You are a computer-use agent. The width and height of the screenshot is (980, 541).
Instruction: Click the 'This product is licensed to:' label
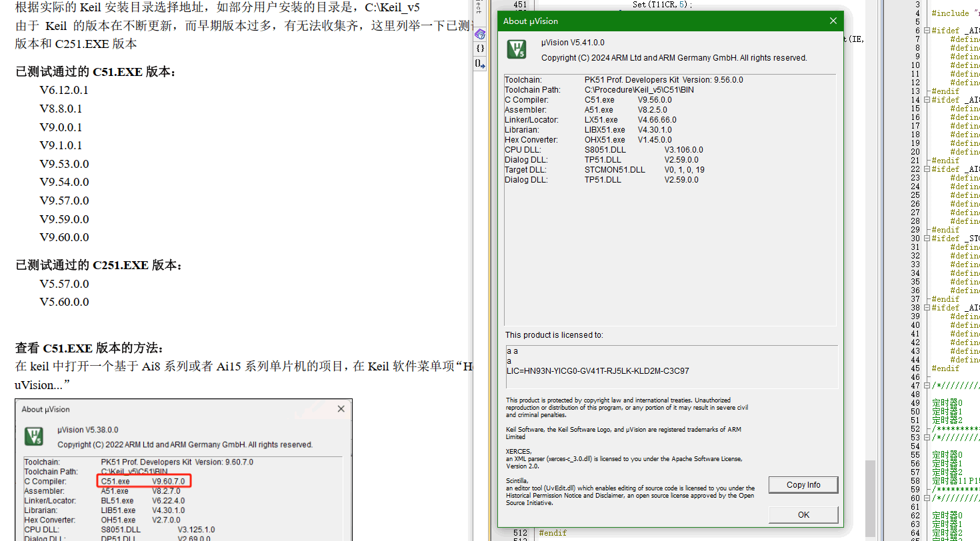point(554,335)
